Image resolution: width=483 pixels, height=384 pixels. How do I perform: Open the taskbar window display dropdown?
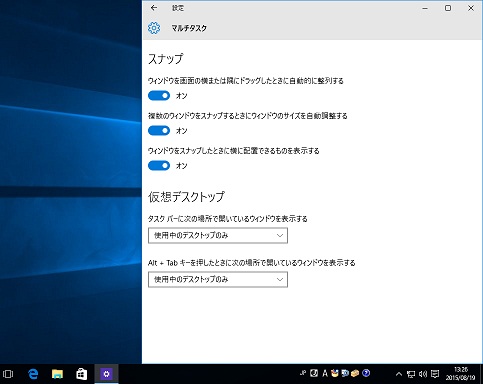218,236
